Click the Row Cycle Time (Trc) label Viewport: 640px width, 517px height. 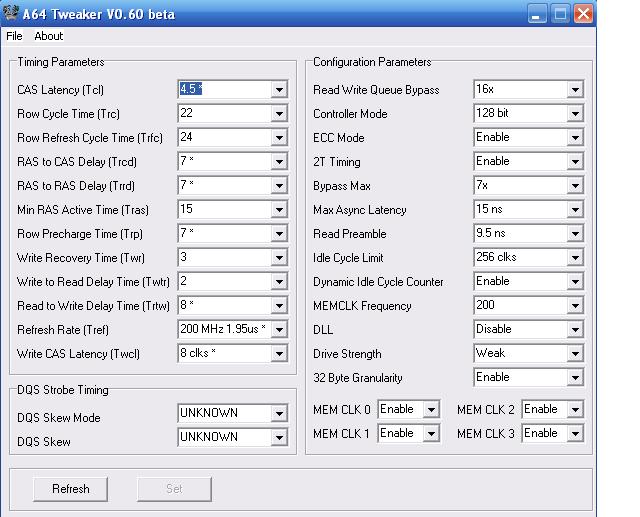tap(69, 114)
